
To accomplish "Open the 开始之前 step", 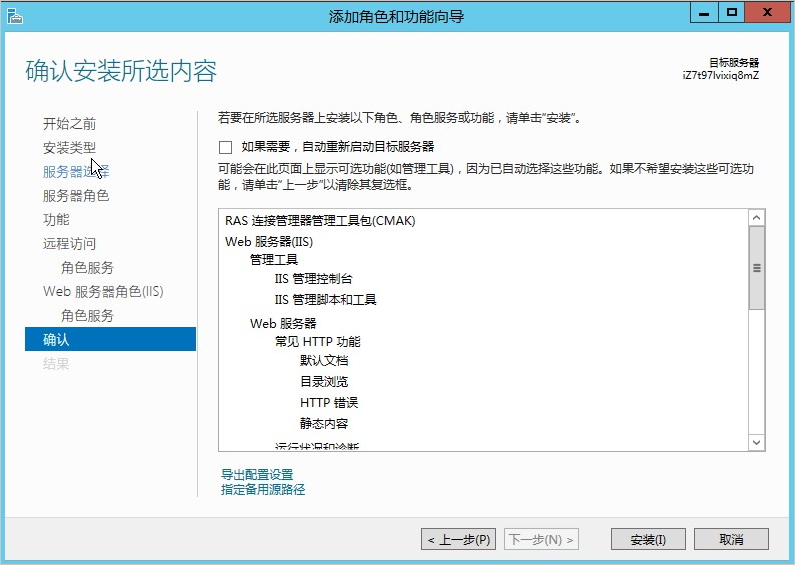I will click(x=69, y=124).
